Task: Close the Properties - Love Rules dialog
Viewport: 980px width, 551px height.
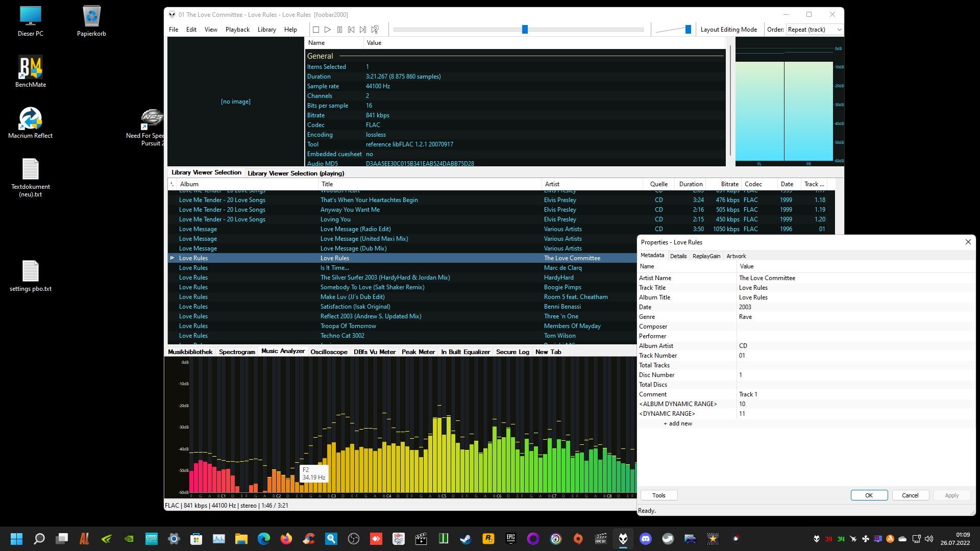Action: [968, 242]
